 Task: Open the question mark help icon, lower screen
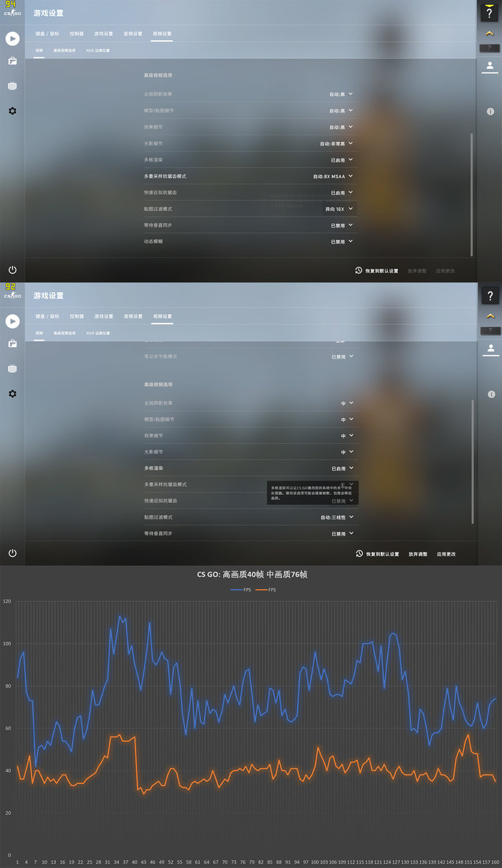(489, 295)
